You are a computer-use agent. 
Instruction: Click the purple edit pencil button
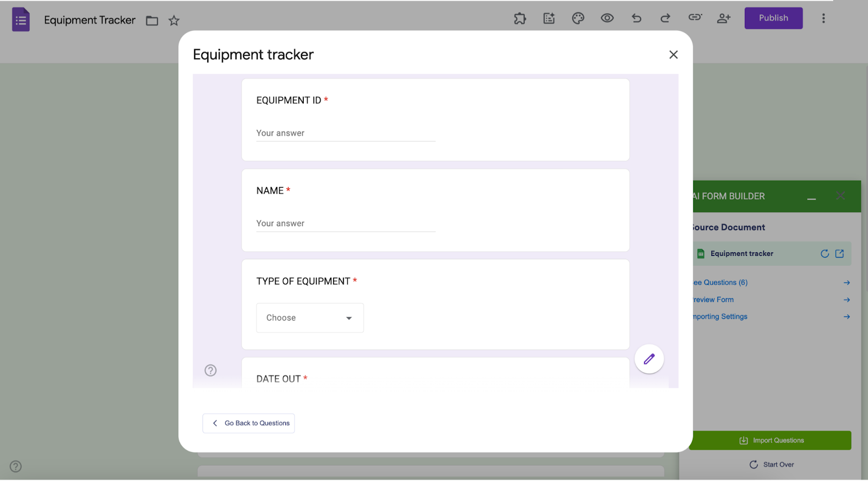click(649, 359)
